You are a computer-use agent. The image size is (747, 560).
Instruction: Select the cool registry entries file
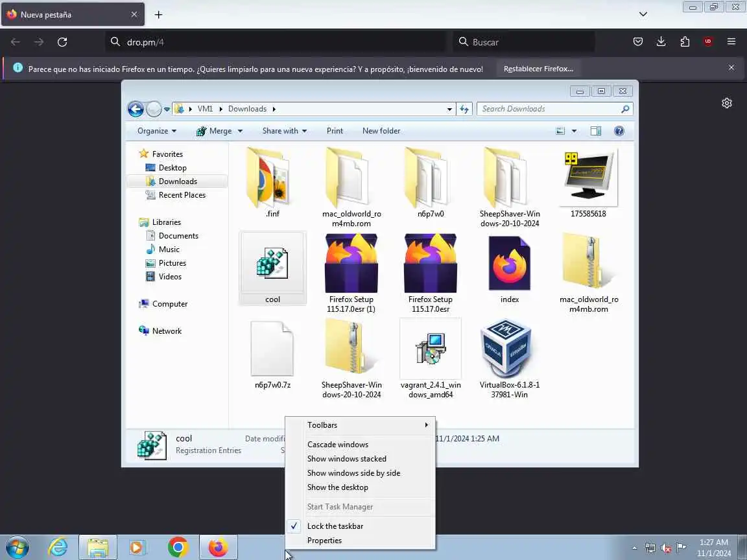tap(272, 268)
